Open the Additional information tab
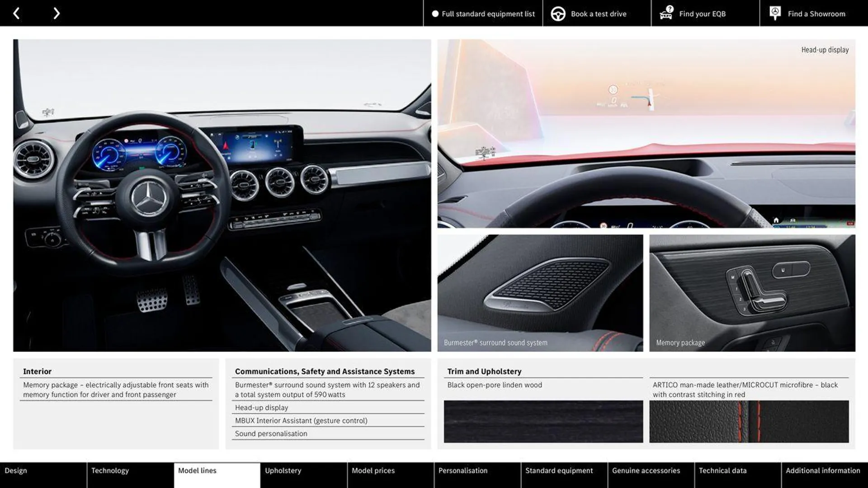868x488 pixels. click(x=825, y=475)
